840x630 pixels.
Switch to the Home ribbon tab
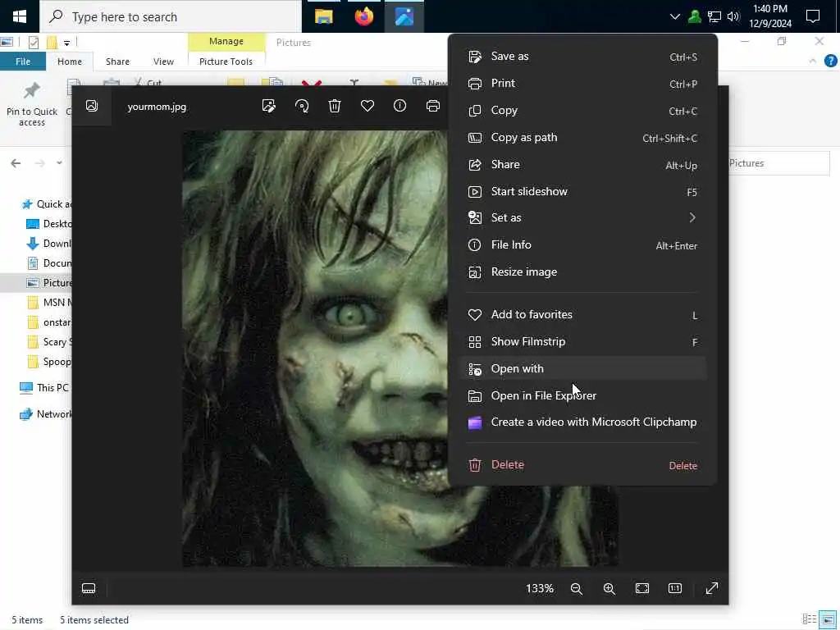[70, 62]
